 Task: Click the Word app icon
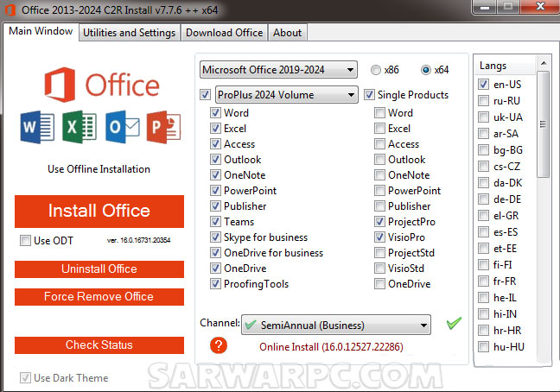click(x=37, y=127)
